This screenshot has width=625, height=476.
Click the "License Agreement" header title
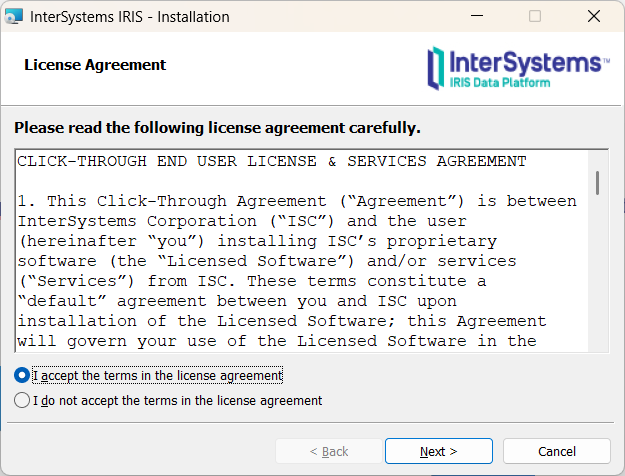(x=95, y=65)
